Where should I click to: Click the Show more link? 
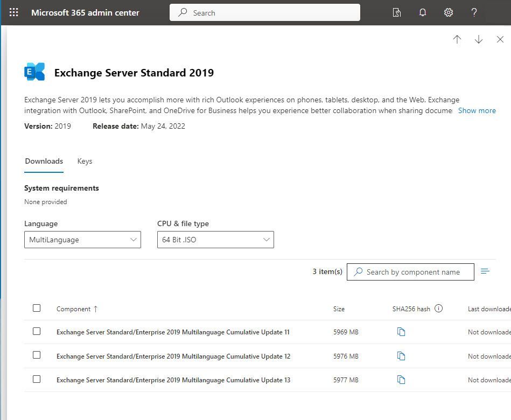[x=477, y=110]
